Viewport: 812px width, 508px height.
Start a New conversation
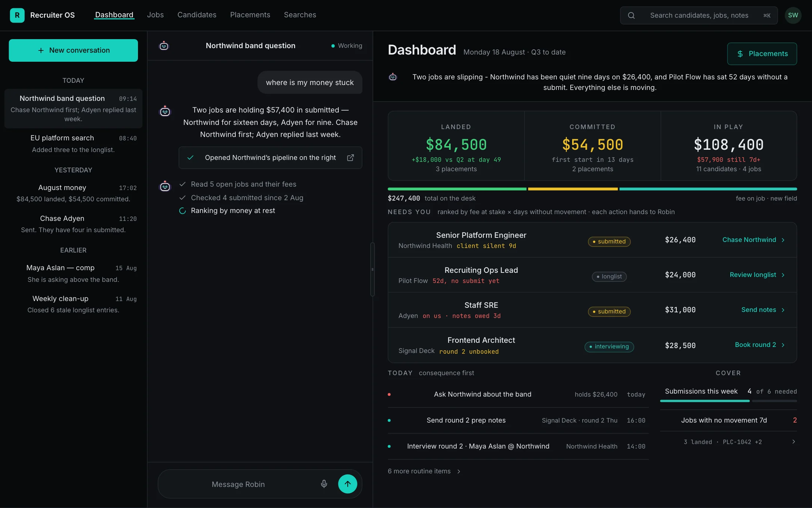click(73, 50)
